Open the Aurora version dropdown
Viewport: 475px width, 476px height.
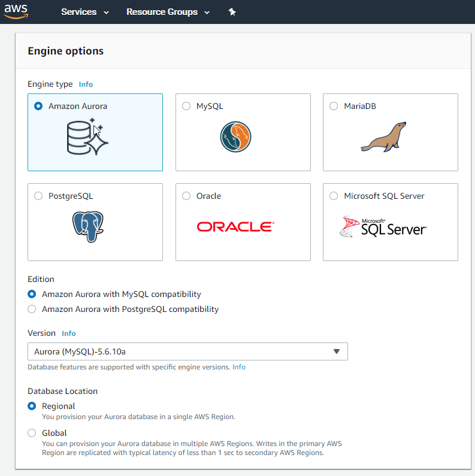pyautogui.click(x=187, y=351)
